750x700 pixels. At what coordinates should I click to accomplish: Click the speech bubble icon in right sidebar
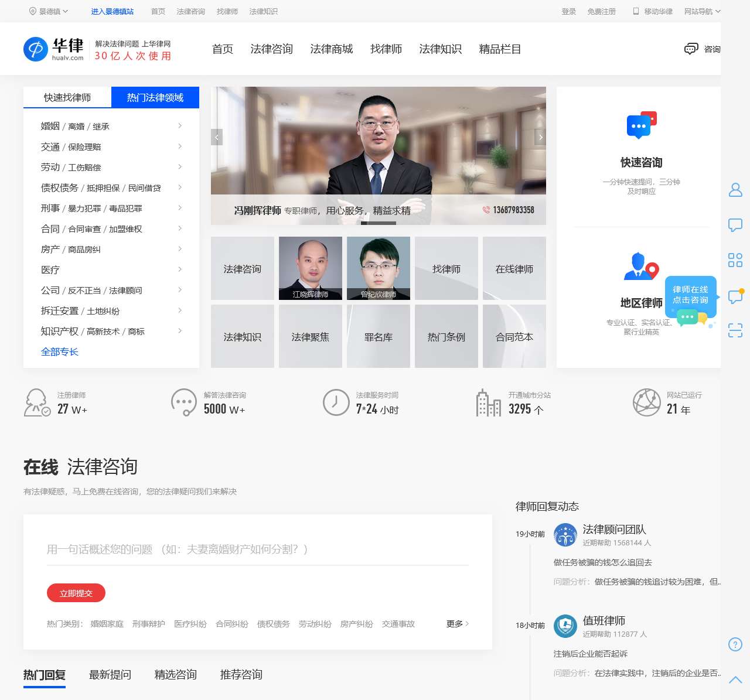(735, 225)
